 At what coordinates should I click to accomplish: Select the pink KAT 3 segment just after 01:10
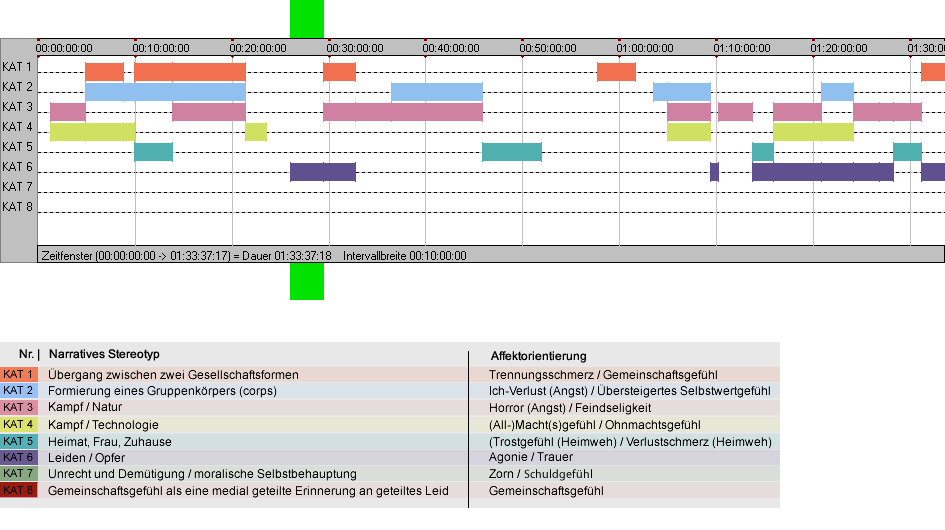(x=735, y=112)
